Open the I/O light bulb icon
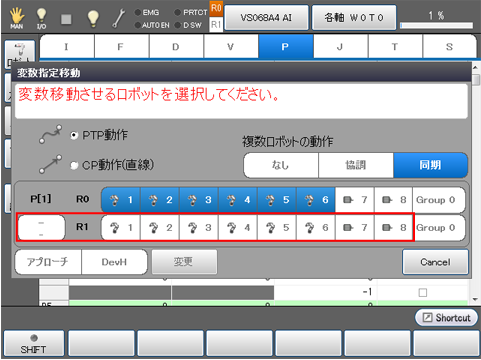 point(41,18)
